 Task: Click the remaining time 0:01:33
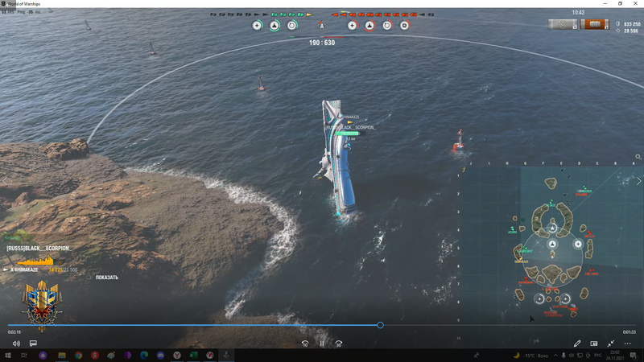point(630,332)
